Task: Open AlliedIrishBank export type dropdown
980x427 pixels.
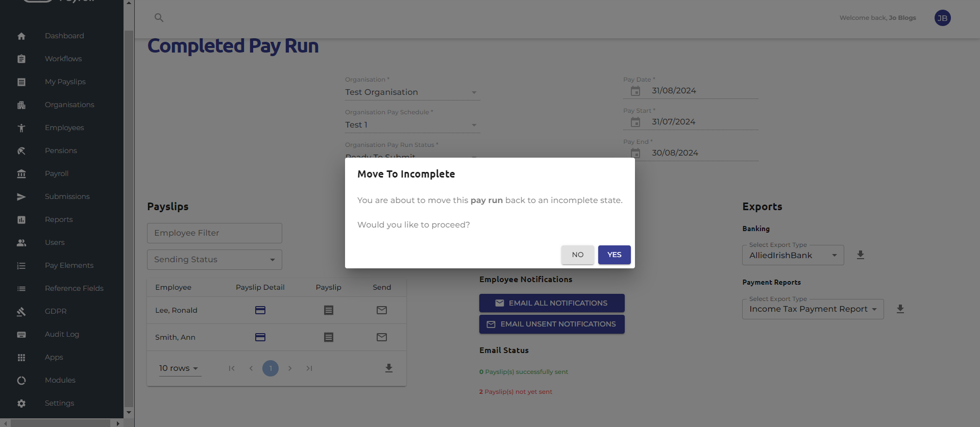Action: coord(793,255)
